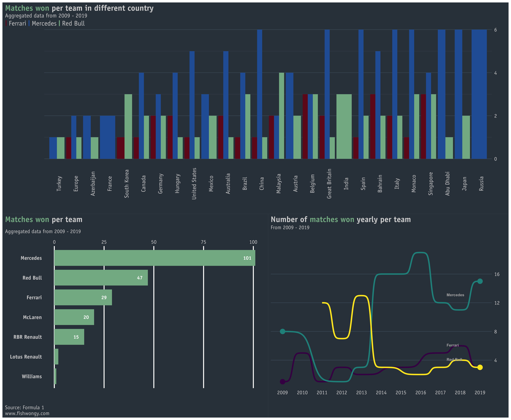The image size is (511, 420).
Task: Click the 'From 2009 - 2019' subtitle
Action: pyautogui.click(x=290, y=227)
